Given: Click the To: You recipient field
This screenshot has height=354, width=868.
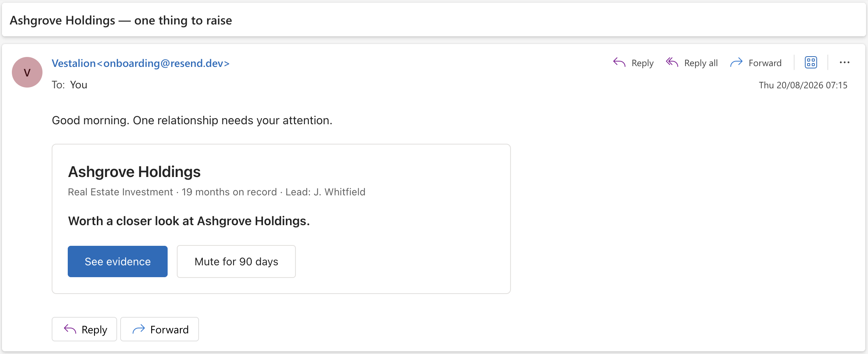Looking at the screenshot, I should tap(70, 85).
